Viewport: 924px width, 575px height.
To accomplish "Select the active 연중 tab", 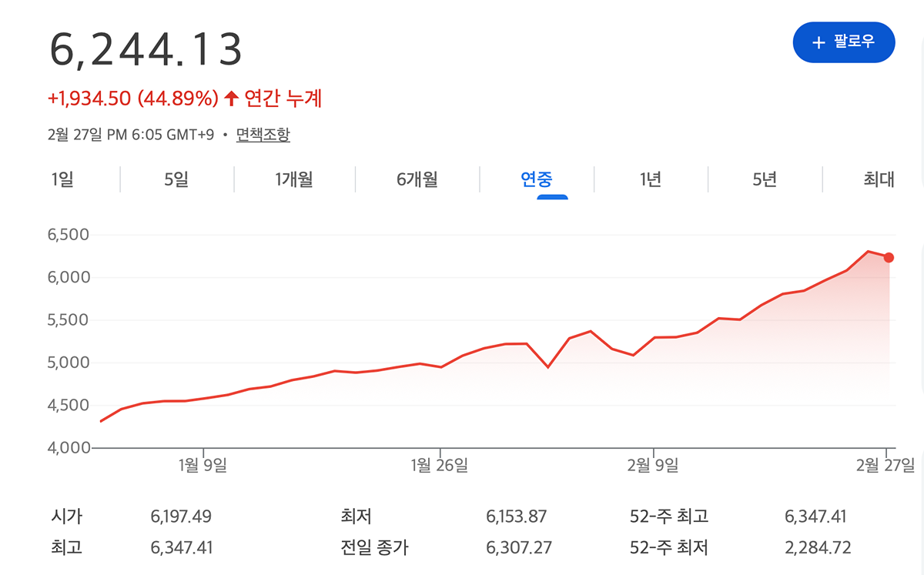I will 537,180.
